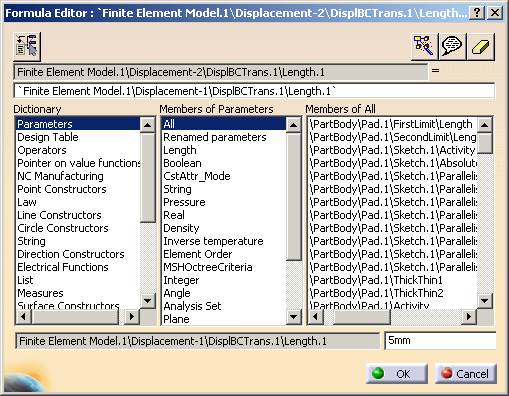The height and width of the screenshot is (396, 509).
Task: Select Design Table in Dictionary list
Action: [47, 137]
